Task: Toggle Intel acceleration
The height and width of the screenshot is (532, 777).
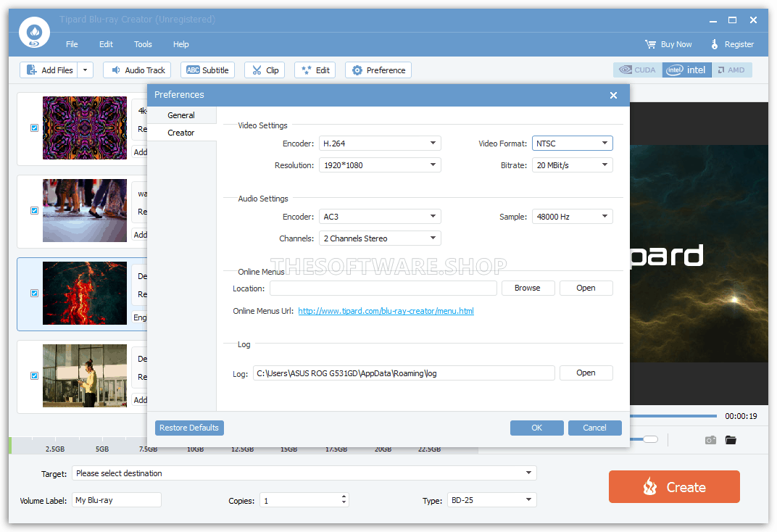Action: (686, 70)
